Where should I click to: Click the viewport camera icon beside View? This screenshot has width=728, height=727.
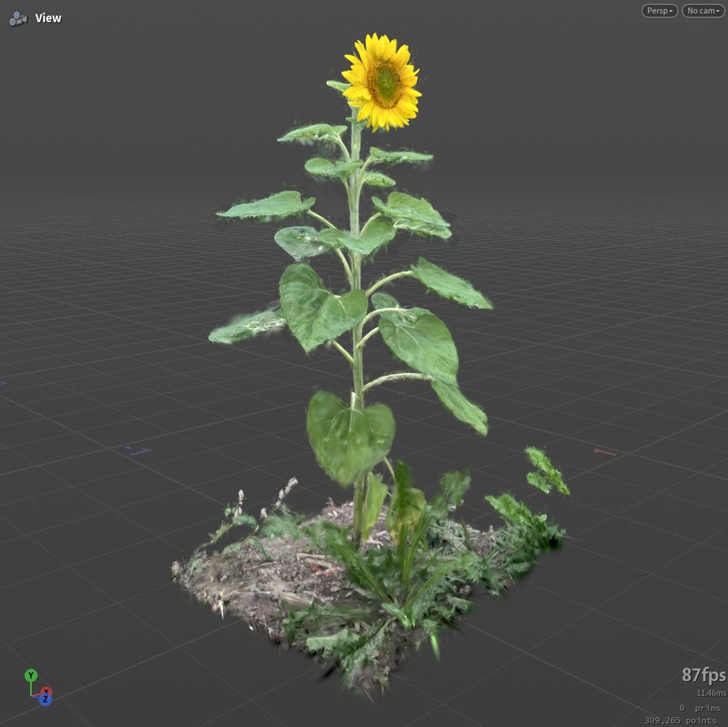[18, 19]
